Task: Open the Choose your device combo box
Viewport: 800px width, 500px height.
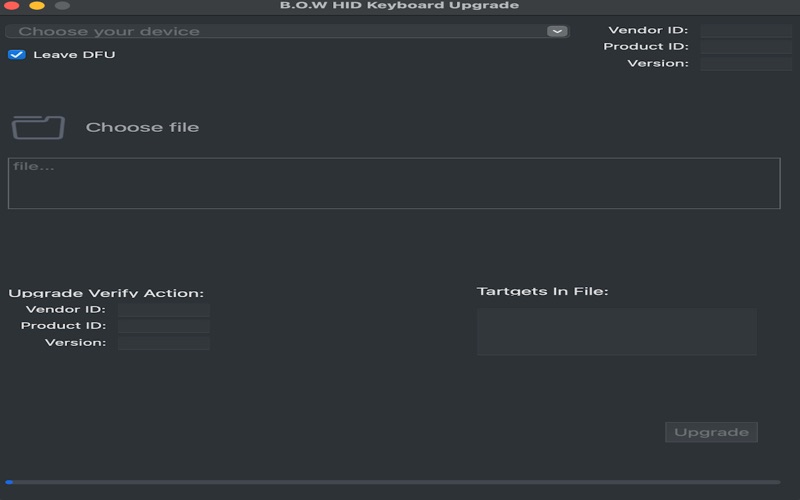Action: [287, 31]
